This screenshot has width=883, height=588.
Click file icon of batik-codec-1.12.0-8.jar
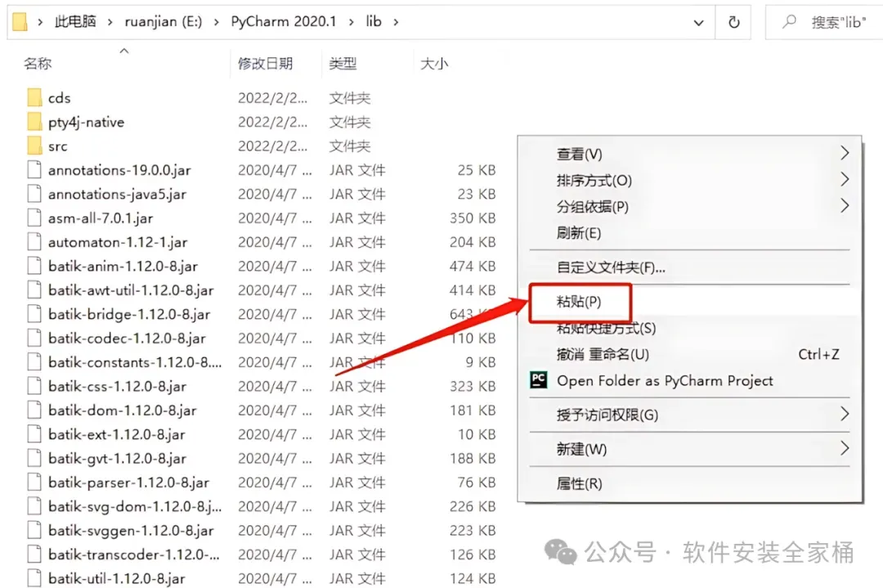(x=34, y=338)
